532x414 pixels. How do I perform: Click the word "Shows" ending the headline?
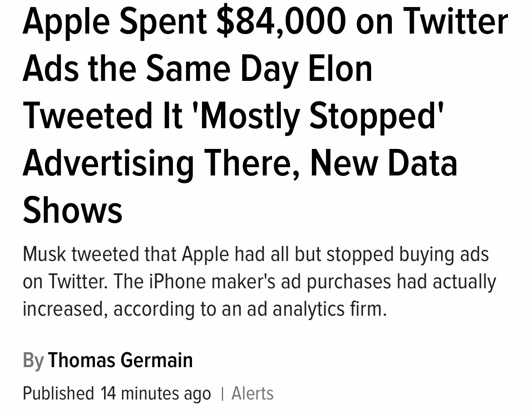pyautogui.click(x=73, y=209)
